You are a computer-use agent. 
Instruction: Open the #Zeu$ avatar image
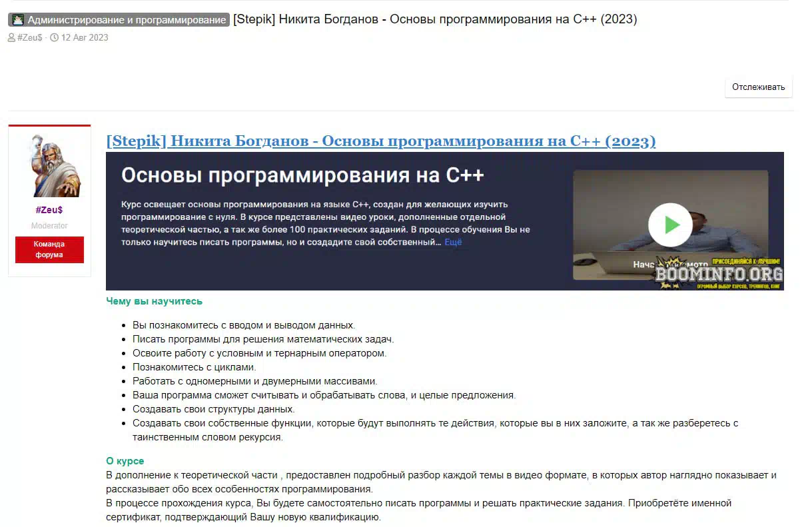point(49,165)
